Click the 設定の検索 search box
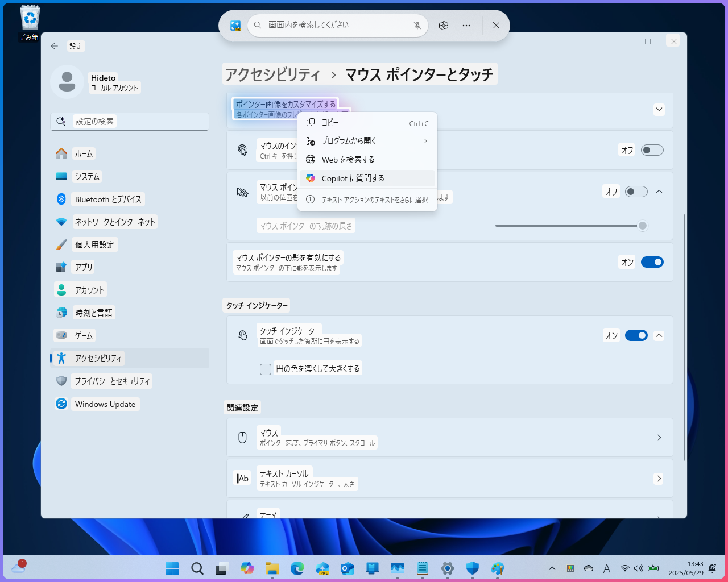Image resolution: width=728 pixels, height=582 pixels. tap(130, 122)
